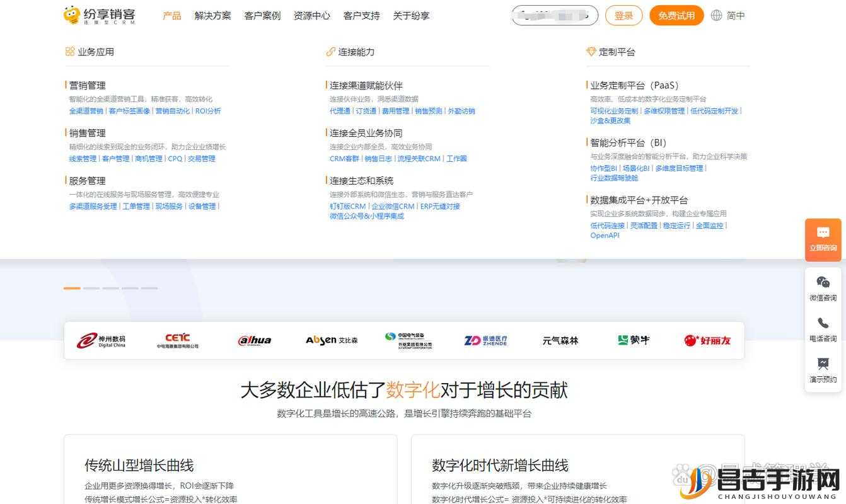Viewport: 846px width, 504px height.
Task: Click the 免费试用 button
Action: [676, 16]
